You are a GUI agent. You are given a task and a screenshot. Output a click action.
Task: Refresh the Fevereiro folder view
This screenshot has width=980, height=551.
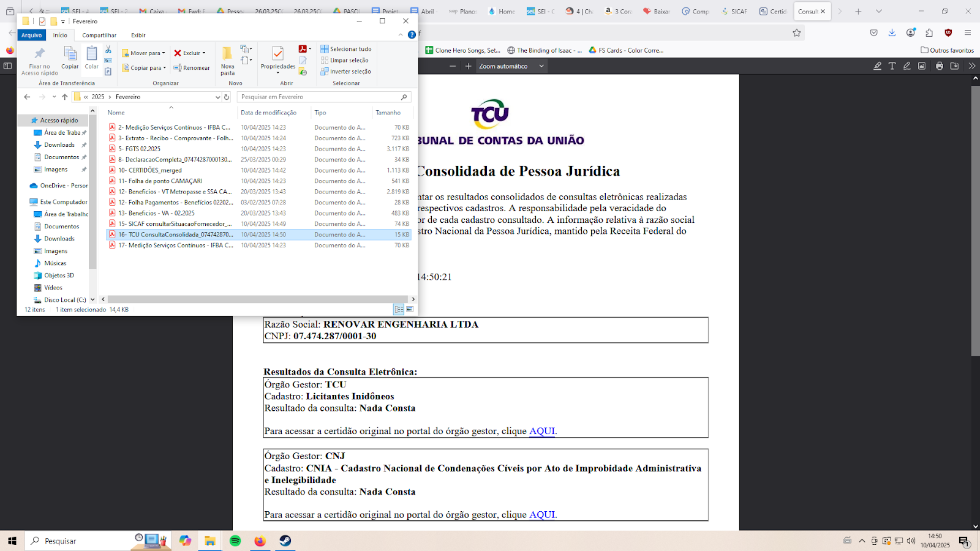tap(227, 97)
